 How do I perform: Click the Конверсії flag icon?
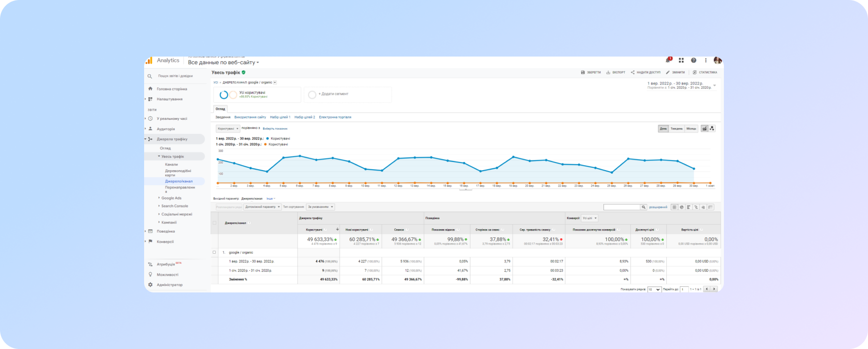(150, 241)
